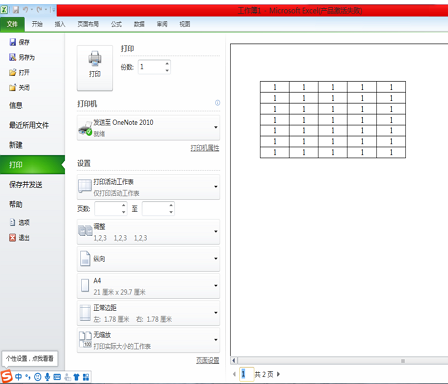Click the quick access Save icon
Image resolution: width=448 pixels, height=384 pixels.
[x=16, y=10]
